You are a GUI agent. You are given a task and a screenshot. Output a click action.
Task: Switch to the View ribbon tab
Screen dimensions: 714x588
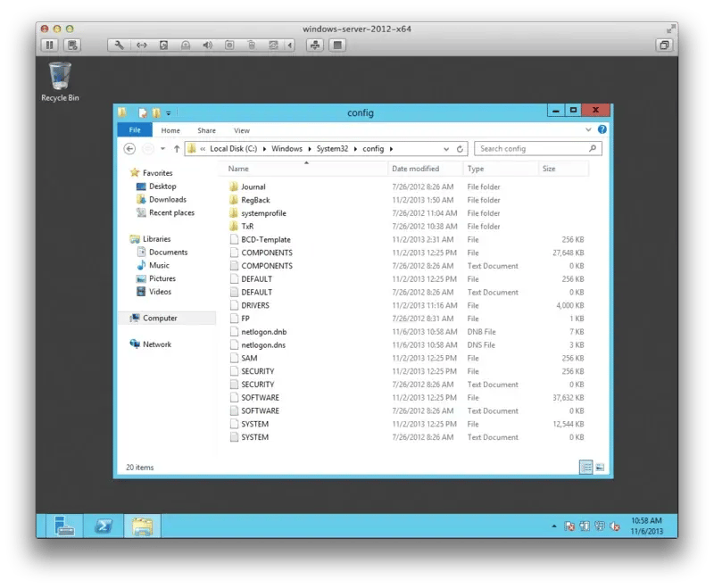click(x=241, y=130)
